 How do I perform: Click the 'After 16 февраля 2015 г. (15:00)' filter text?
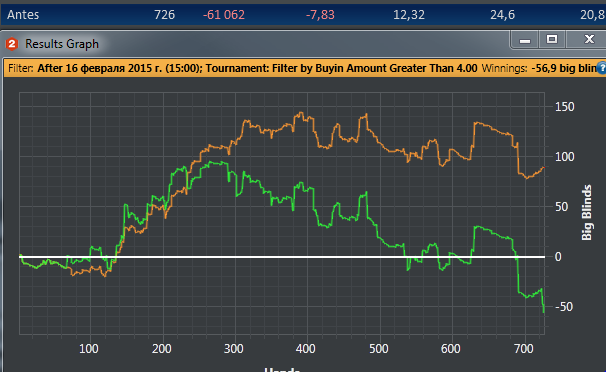(119, 68)
